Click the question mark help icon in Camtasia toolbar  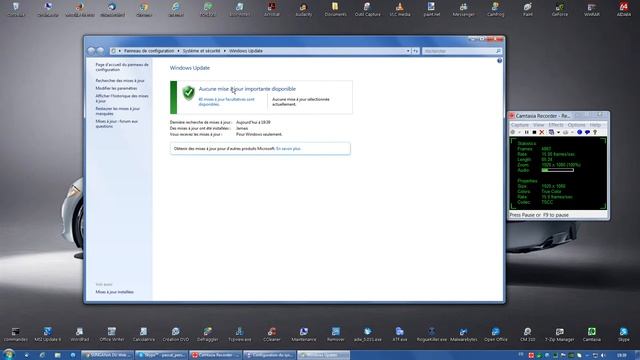(595, 132)
